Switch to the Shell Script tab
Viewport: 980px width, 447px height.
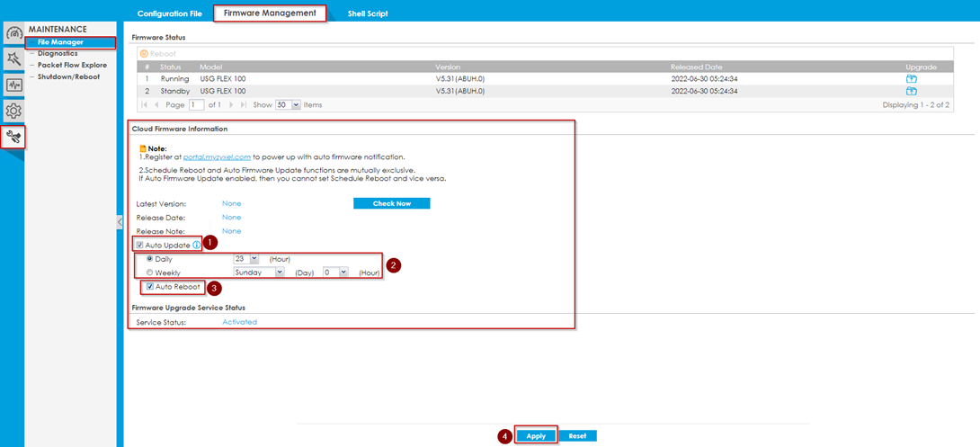[368, 13]
